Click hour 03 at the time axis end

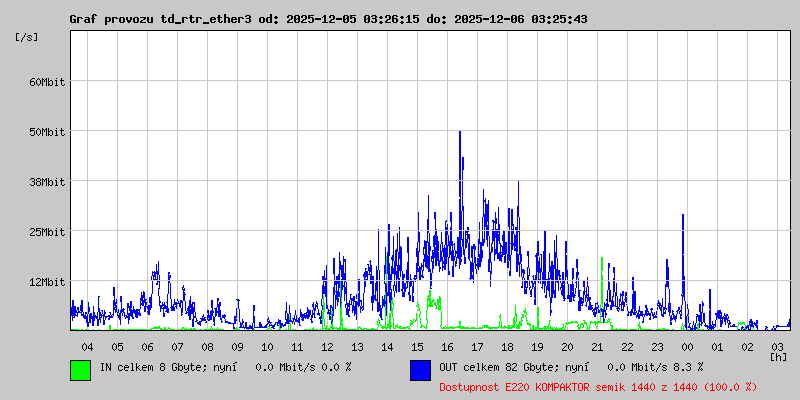(x=777, y=346)
